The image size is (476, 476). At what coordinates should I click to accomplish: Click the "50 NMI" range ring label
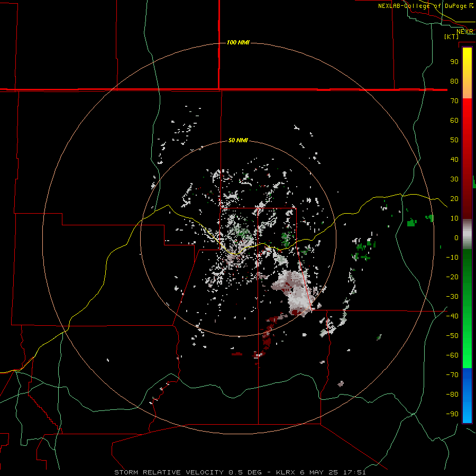[238, 140]
